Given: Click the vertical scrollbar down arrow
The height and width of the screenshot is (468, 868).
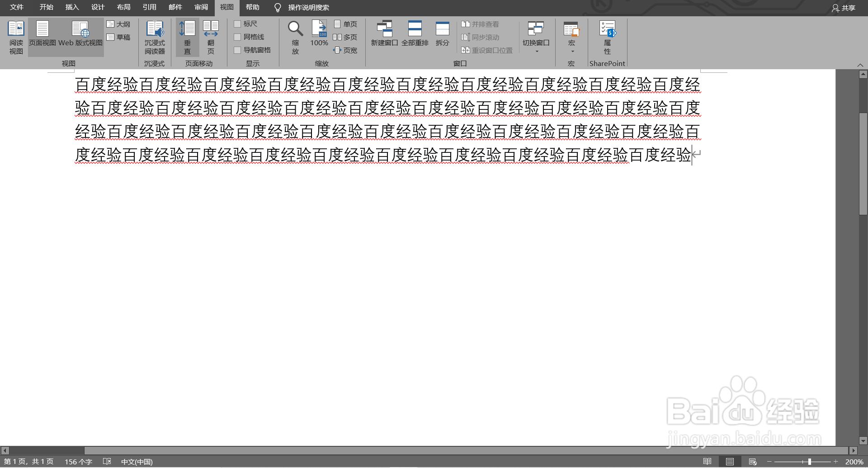Looking at the screenshot, I should [863, 440].
